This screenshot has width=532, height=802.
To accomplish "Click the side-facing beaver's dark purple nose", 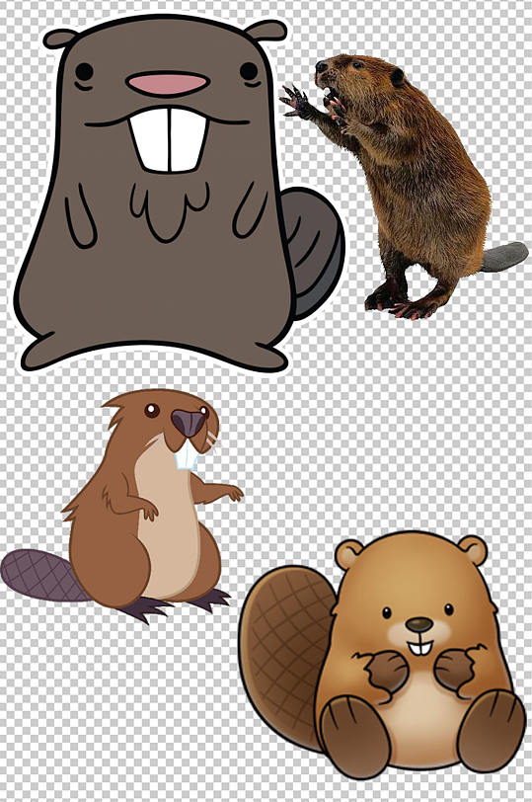I will point(189,423).
